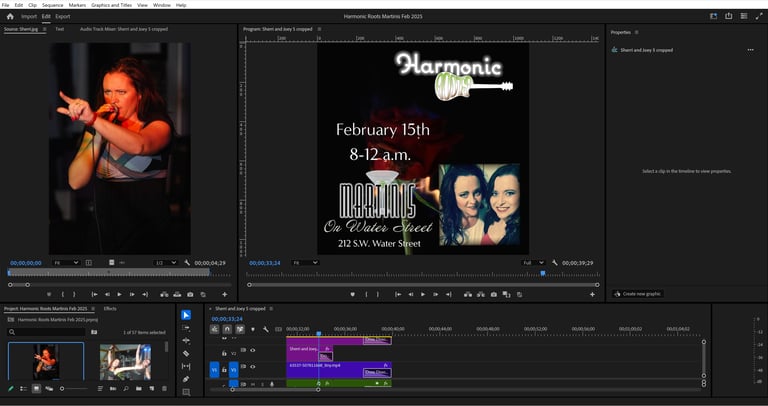The image size is (768, 406).
Task: Toggle insert sequences as nests option
Action: pos(215,329)
